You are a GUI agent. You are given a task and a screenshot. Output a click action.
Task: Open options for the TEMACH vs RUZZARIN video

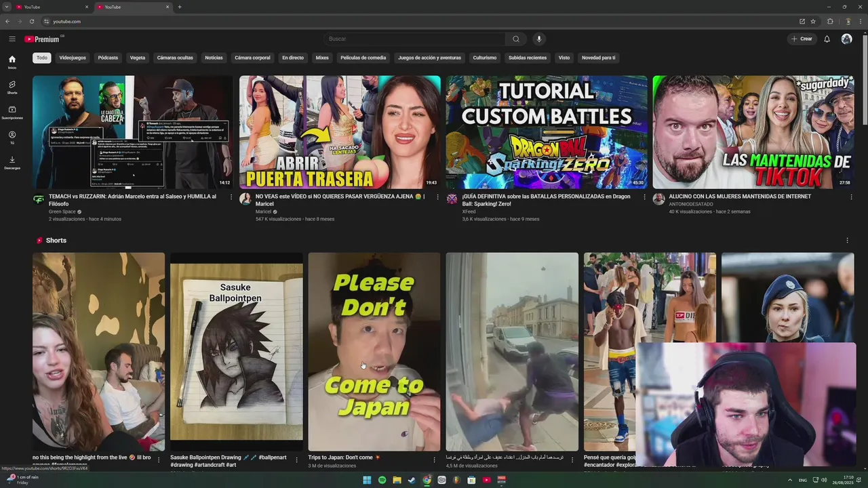[231, 197]
